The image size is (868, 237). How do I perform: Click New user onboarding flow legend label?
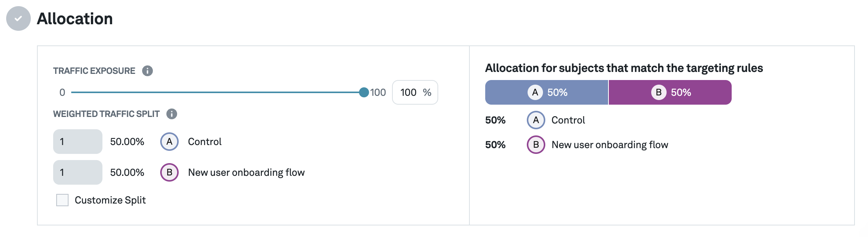[x=610, y=145]
